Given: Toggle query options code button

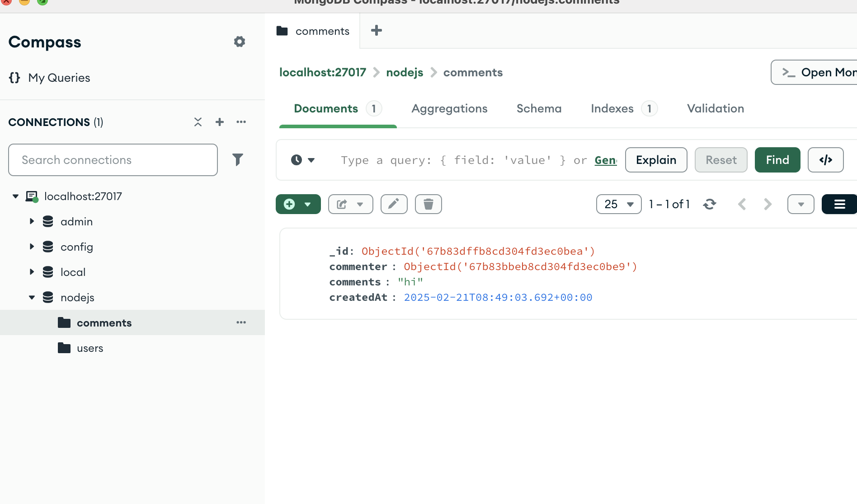Looking at the screenshot, I should 826,160.
